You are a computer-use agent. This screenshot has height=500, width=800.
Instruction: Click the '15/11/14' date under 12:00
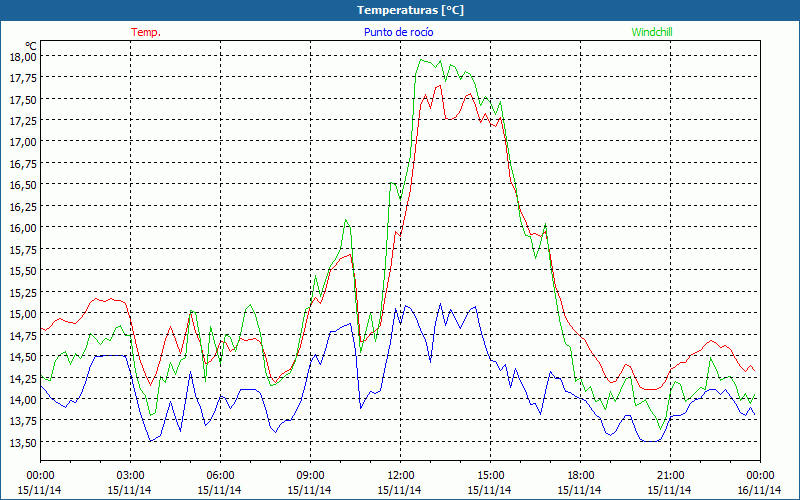[x=399, y=490]
